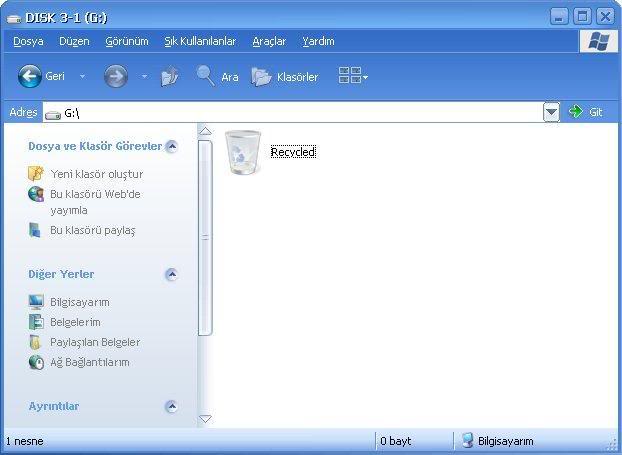Open the Belgelerim link

coord(75,322)
